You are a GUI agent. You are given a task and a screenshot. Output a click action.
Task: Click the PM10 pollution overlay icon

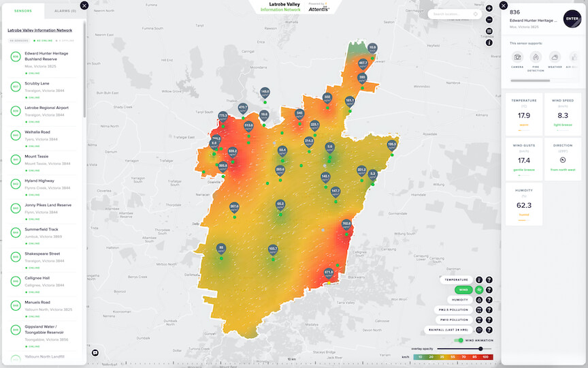click(479, 320)
